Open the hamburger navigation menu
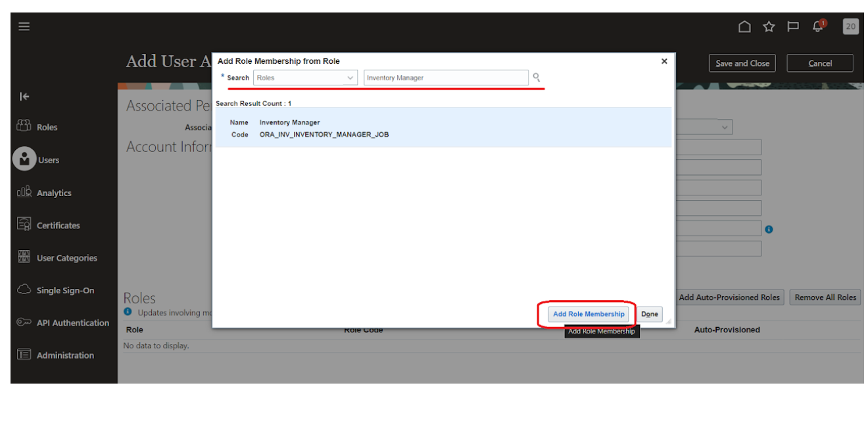 tap(24, 26)
